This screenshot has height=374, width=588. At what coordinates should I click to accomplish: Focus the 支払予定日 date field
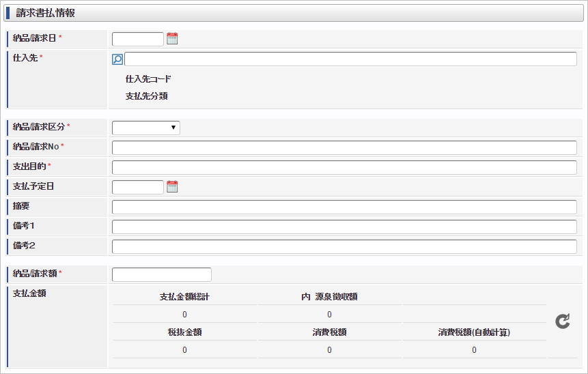coord(138,187)
